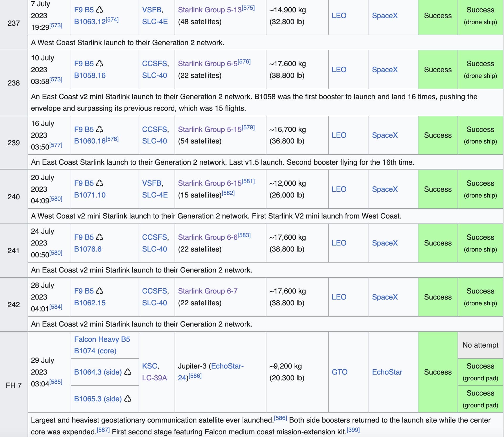Follow the Starlink Group 6-15 link
The image size is (504, 437).
tap(209, 183)
